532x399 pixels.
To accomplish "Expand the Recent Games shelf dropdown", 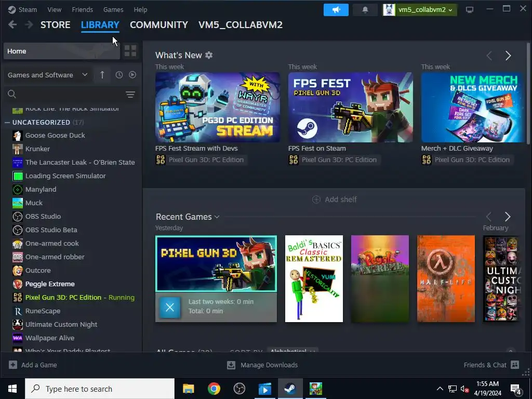I will click(217, 217).
